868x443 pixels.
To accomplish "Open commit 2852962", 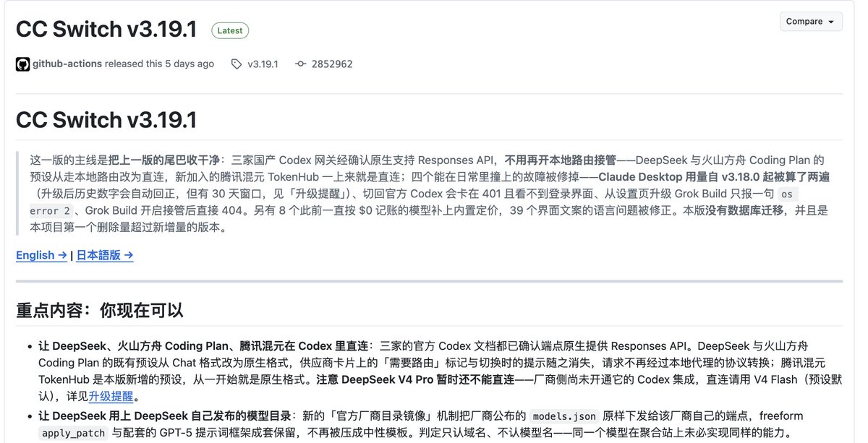I will click(332, 64).
